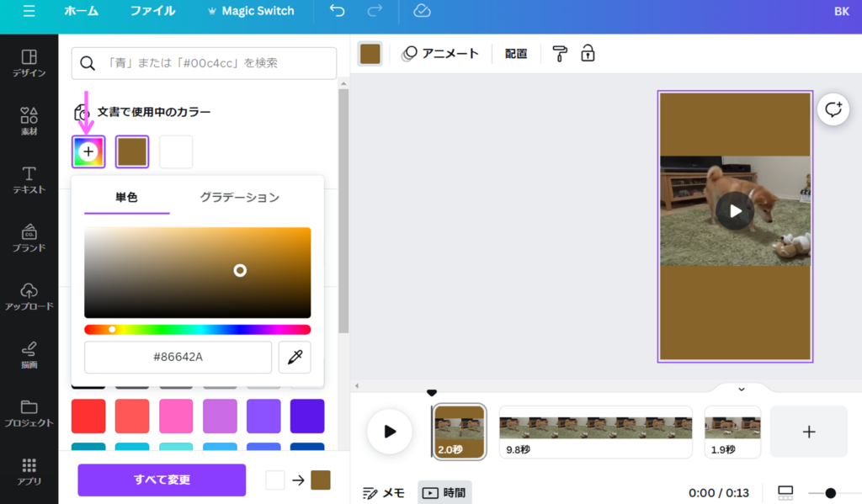The image size is (862, 504).
Task: Select the brown document color swatch
Action: pos(132,152)
